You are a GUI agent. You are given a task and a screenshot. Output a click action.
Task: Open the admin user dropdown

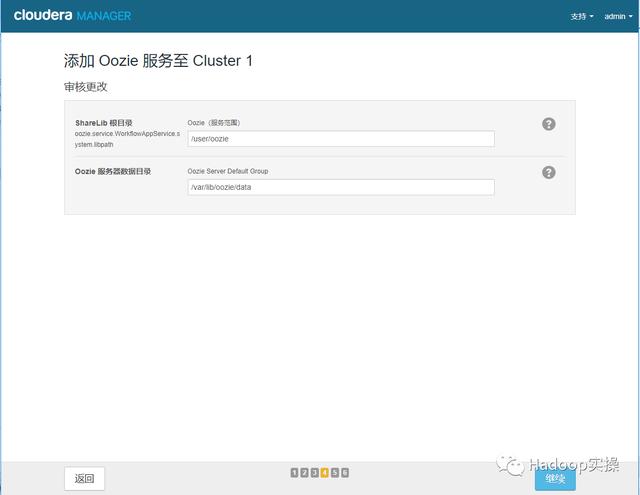pyautogui.click(x=618, y=16)
